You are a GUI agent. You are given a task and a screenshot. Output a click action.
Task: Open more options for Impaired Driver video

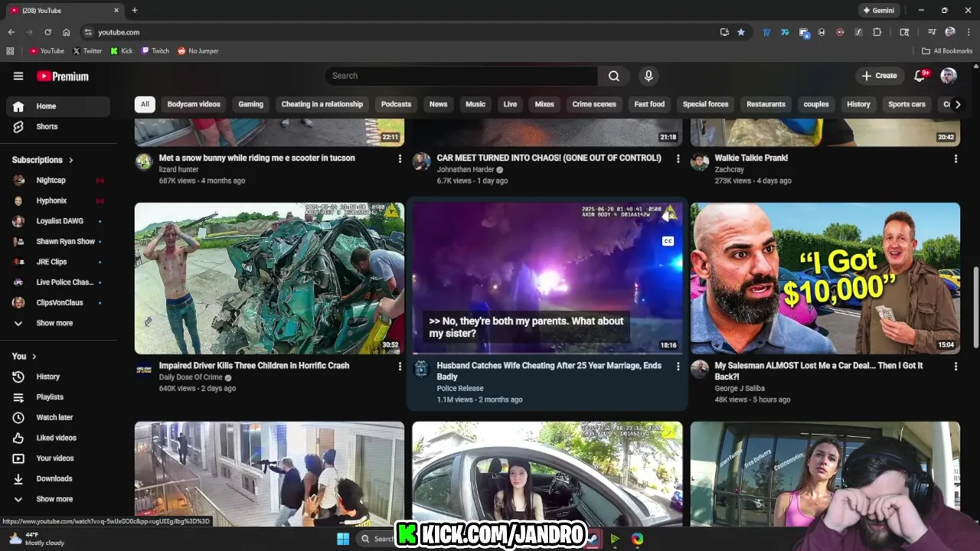coord(400,367)
